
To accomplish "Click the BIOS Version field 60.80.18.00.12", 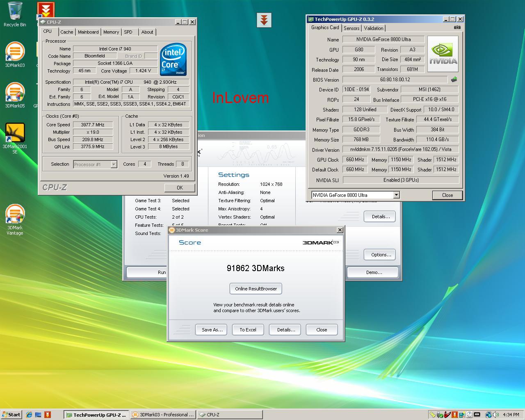I will (395, 80).
